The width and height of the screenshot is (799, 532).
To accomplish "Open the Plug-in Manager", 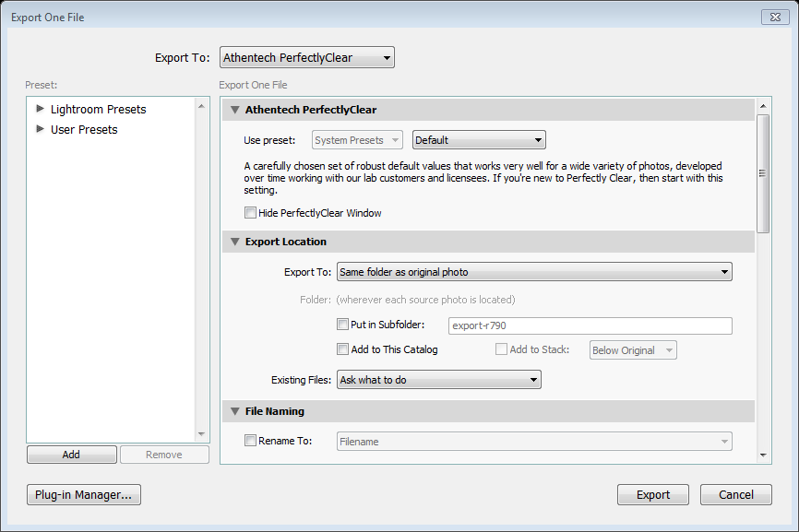I will [x=84, y=495].
